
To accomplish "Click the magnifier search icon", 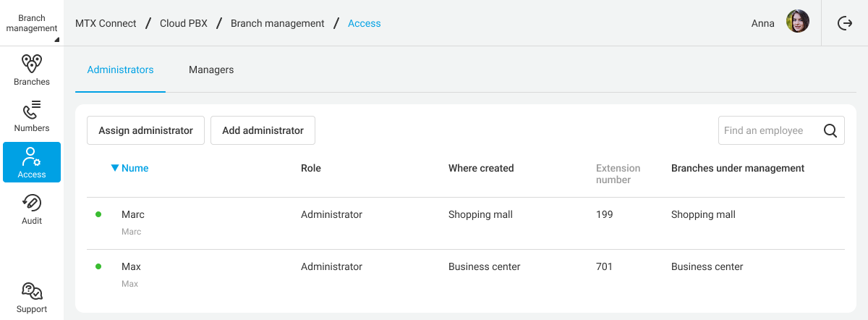I will pyautogui.click(x=830, y=131).
